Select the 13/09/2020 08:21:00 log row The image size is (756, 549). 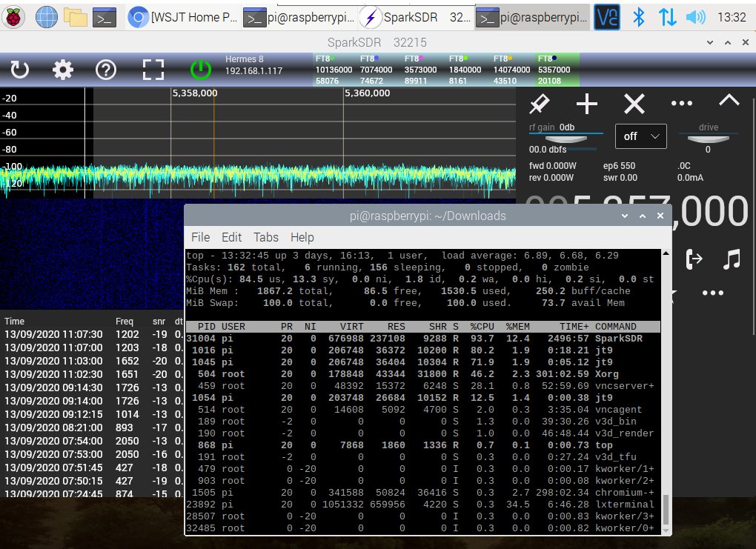click(x=92, y=427)
